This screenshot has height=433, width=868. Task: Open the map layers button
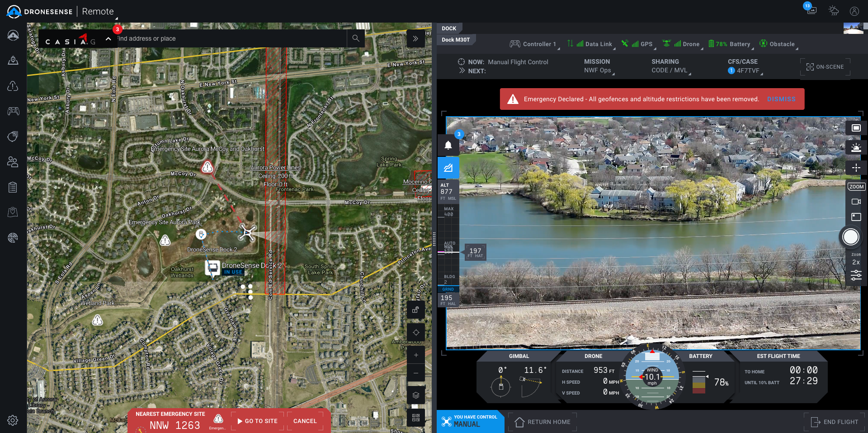[416, 395]
